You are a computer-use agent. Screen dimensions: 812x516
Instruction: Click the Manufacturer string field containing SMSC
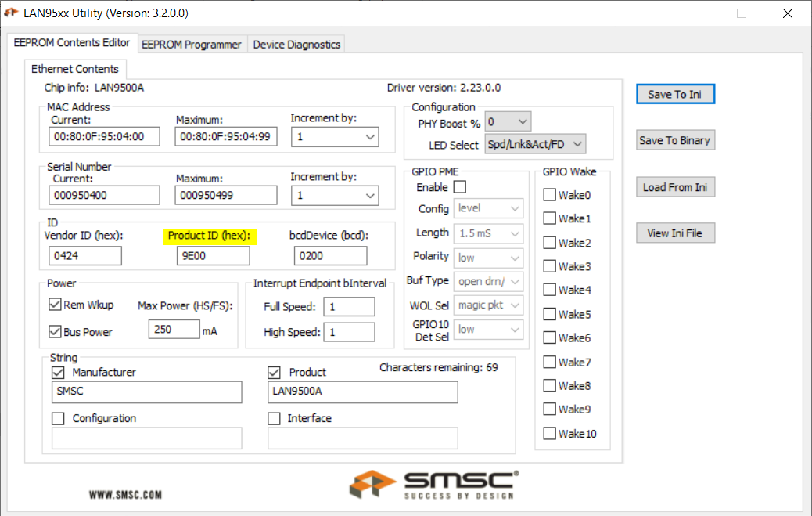(146, 392)
